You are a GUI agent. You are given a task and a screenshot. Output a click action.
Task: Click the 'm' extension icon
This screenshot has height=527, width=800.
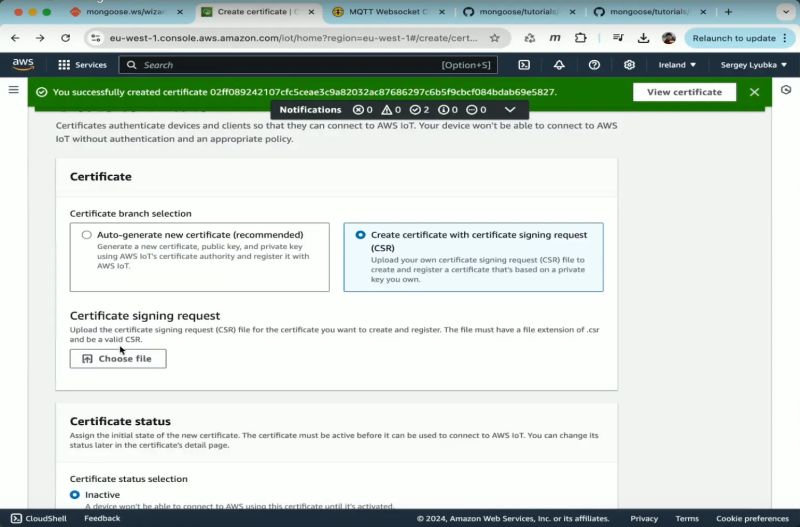(x=555, y=38)
